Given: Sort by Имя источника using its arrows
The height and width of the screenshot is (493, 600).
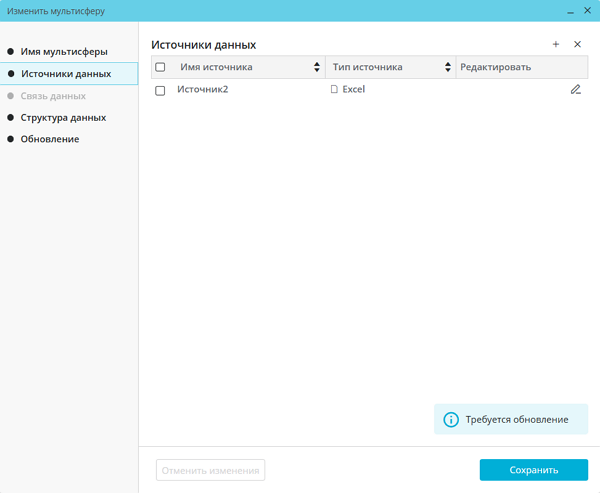Looking at the screenshot, I should tap(317, 68).
